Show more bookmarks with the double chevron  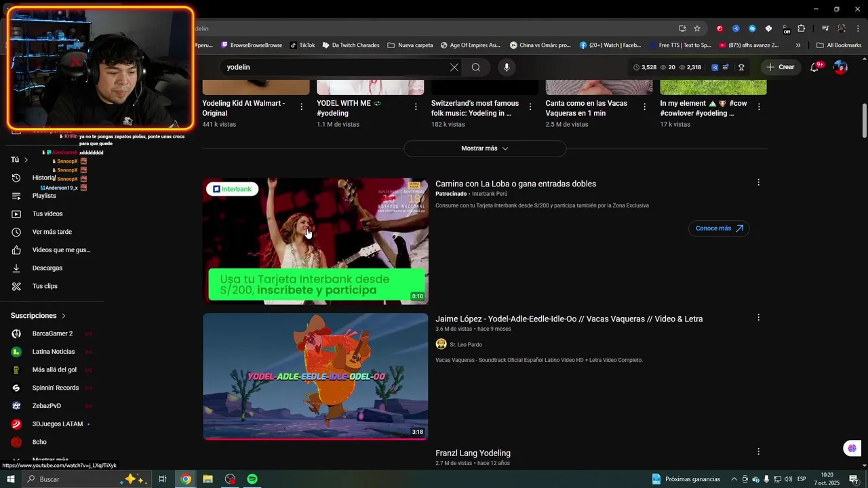pyautogui.click(x=798, y=45)
